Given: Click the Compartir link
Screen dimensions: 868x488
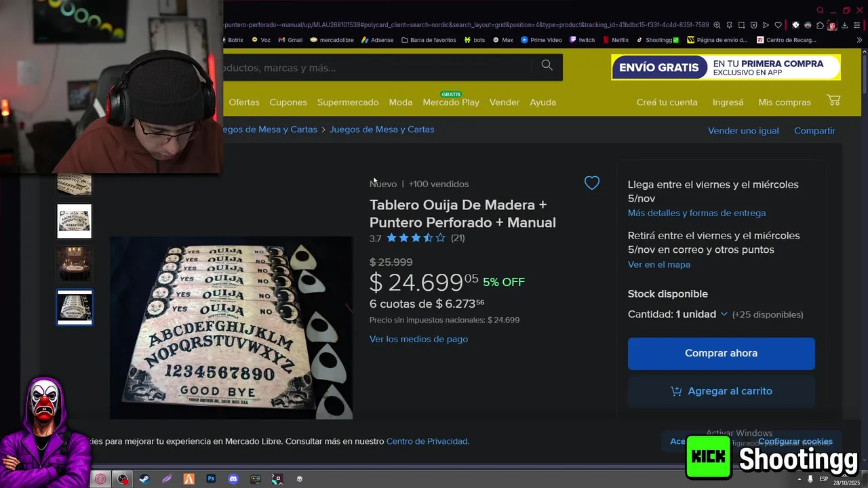Looking at the screenshot, I should click(814, 131).
